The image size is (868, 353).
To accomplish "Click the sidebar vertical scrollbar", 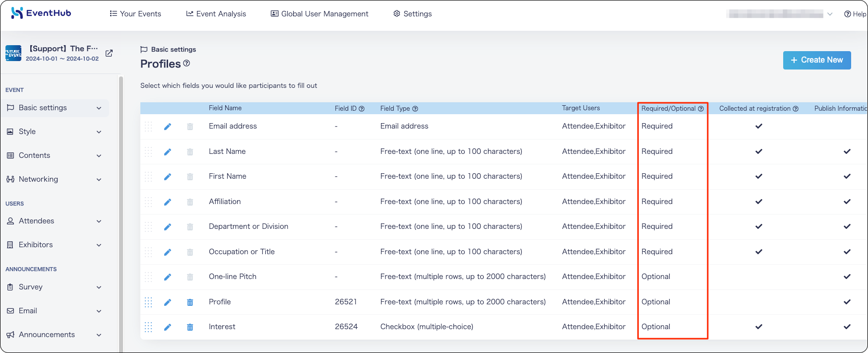I will [x=121, y=213].
